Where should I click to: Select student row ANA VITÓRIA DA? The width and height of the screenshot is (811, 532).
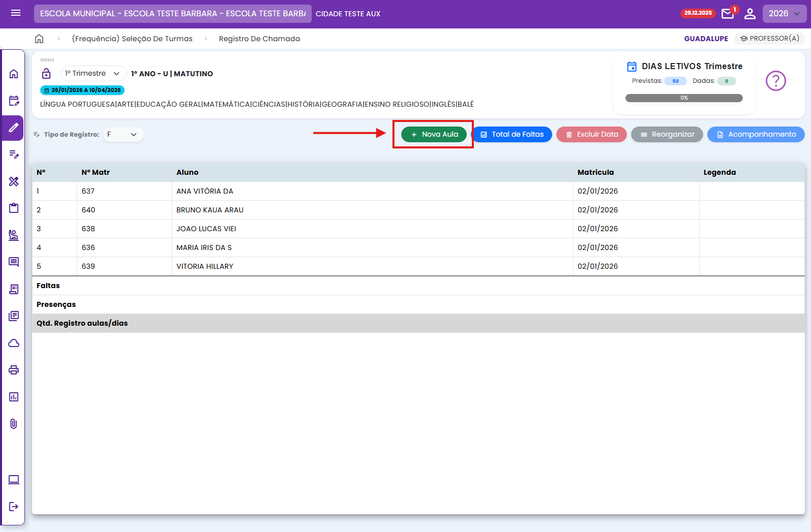[205, 191]
